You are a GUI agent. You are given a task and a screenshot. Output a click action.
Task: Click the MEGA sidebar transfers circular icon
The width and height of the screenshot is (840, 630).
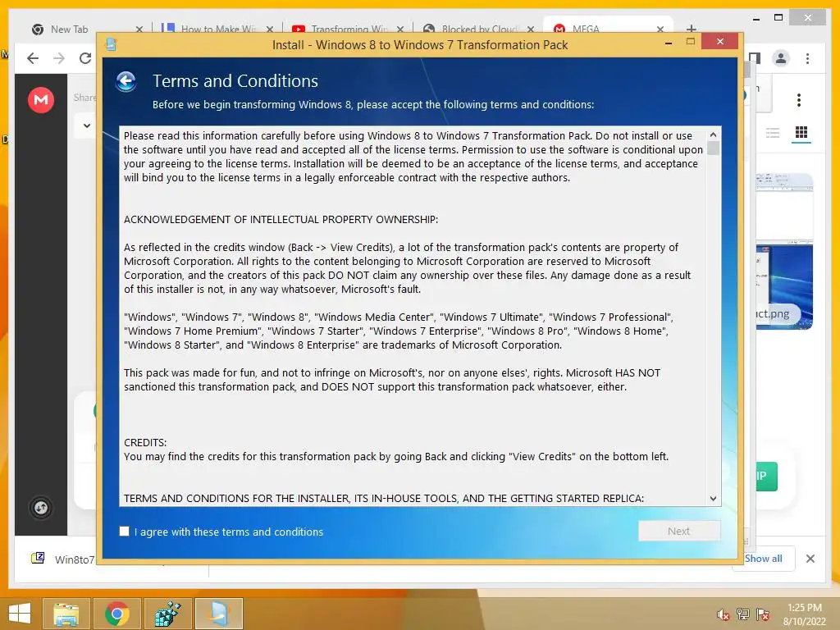coord(41,507)
